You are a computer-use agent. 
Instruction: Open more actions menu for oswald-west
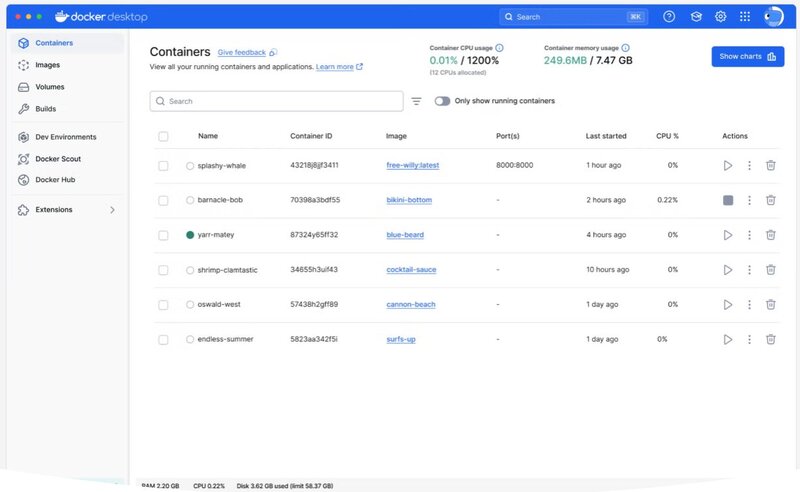(749, 304)
